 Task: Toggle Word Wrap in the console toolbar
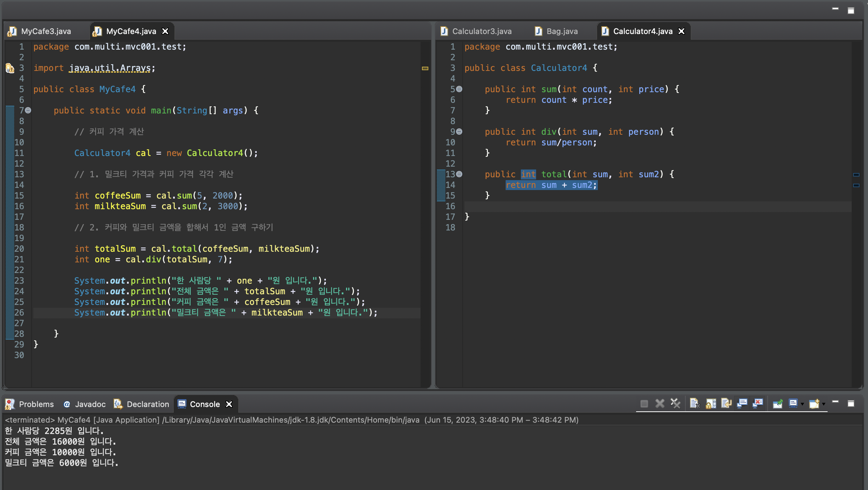[x=726, y=403]
